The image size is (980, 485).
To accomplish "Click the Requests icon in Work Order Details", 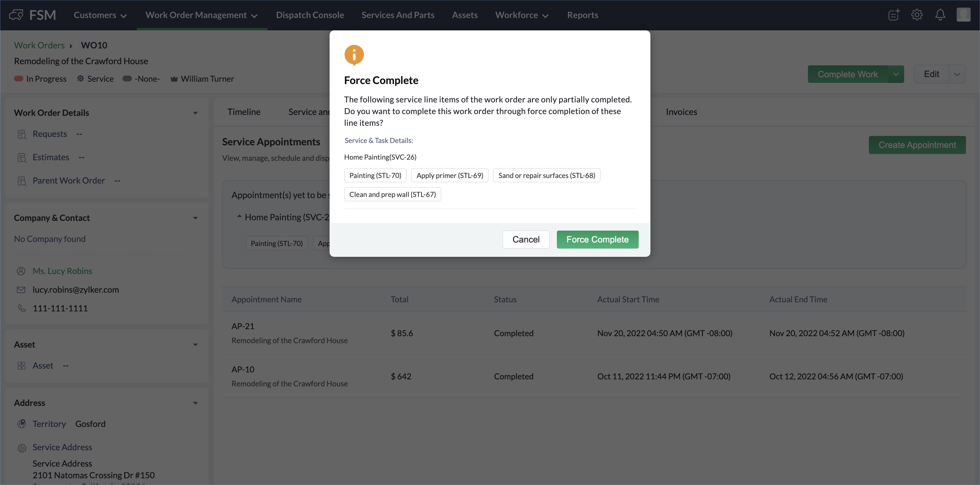I will [x=22, y=135].
